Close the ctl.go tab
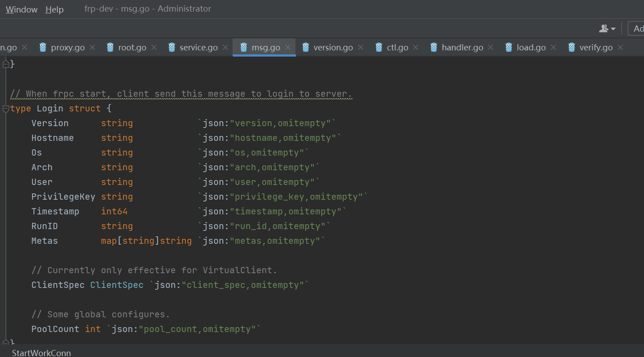Image resolution: width=644 pixels, height=357 pixels. point(415,47)
